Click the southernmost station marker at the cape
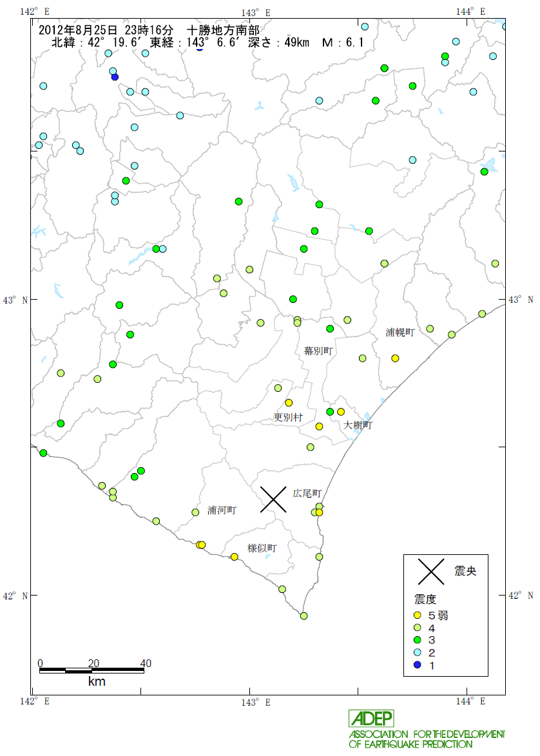The width and height of the screenshot is (540, 756). [304, 616]
